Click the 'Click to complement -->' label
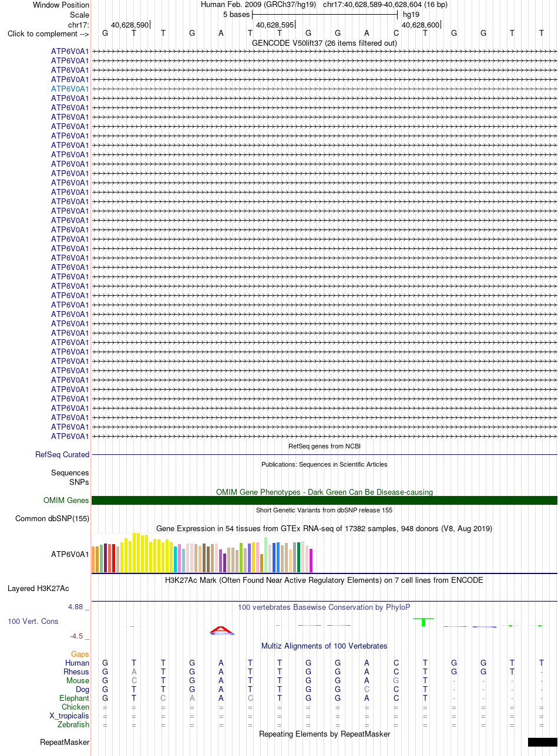The image size is (558, 756). tap(48, 33)
